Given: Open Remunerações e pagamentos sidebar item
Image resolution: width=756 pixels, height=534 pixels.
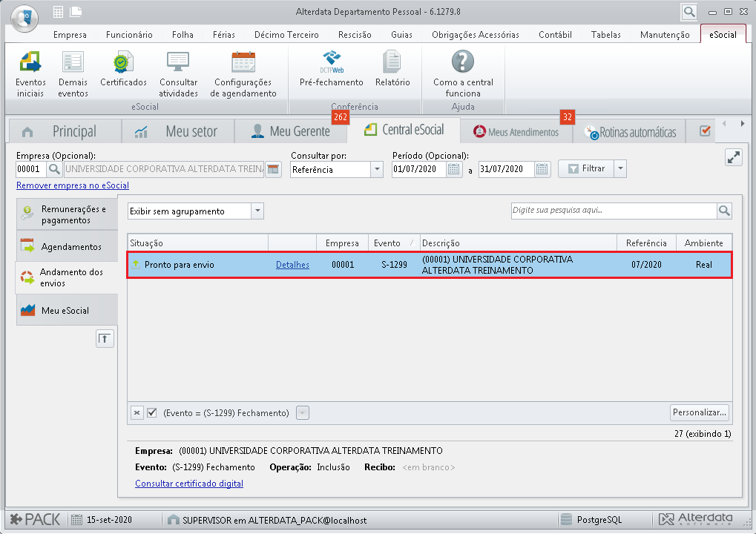Looking at the screenshot, I should [x=67, y=214].
